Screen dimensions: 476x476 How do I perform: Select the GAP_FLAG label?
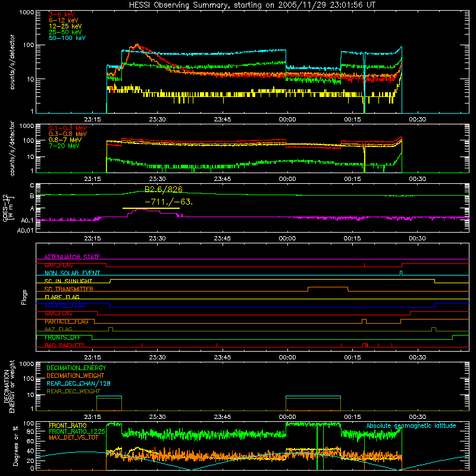click(58, 265)
